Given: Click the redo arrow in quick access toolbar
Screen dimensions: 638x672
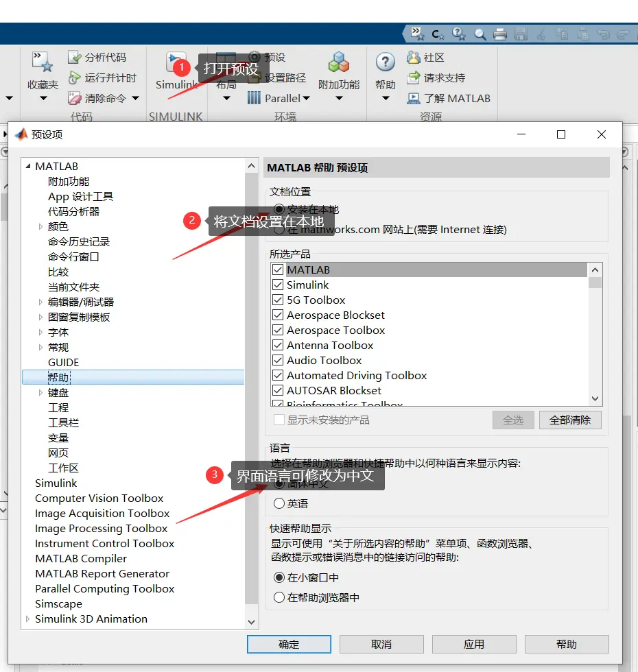Looking at the screenshot, I should [x=623, y=34].
